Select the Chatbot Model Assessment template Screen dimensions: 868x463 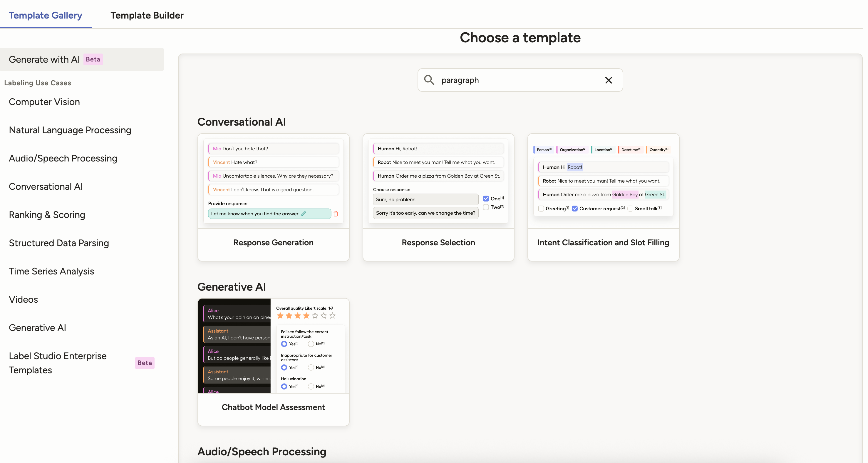point(273,407)
